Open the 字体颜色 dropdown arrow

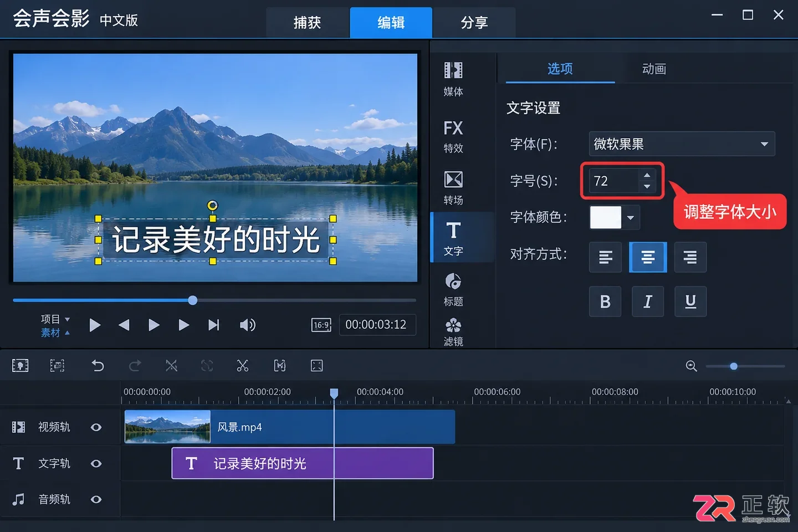coord(631,218)
